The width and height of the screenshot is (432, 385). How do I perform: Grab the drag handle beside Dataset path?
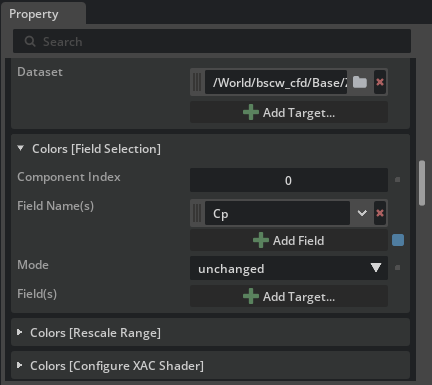point(197,82)
